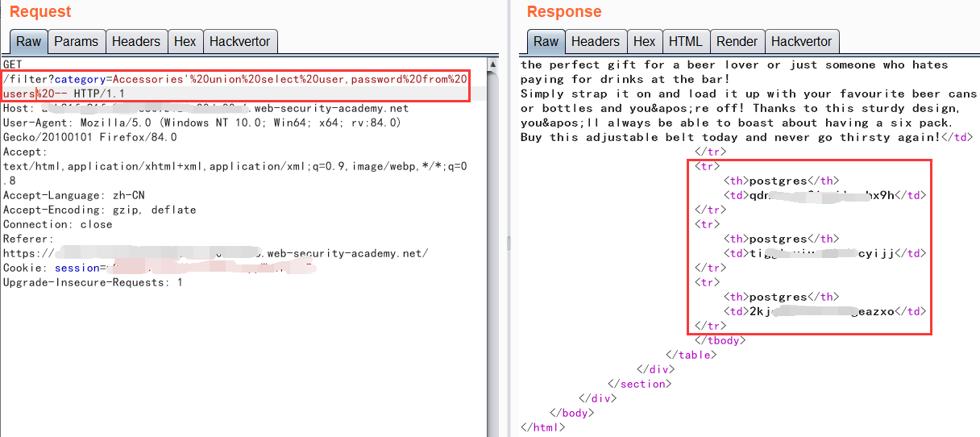Open the request Headers tab
Viewport: 980px width, 437px height.
[x=135, y=42]
